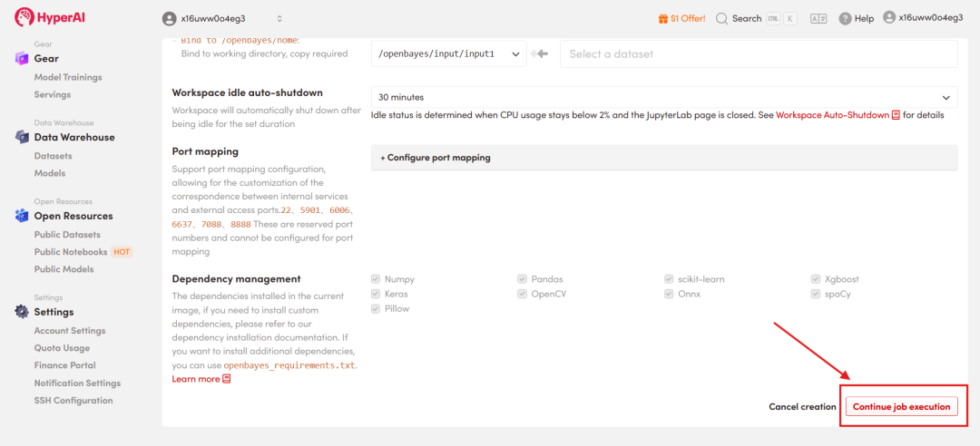The width and height of the screenshot is (980, 446).
Task: Open the language translation icon
Action: [x=818, y=19]
